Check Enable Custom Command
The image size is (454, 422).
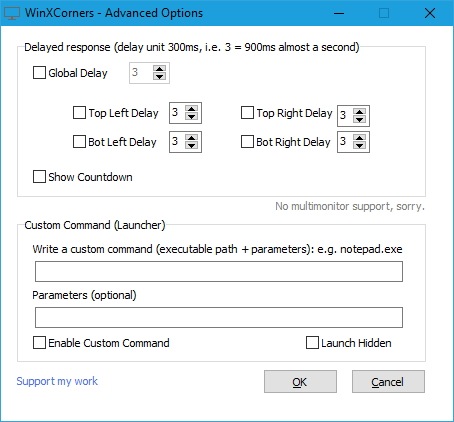pyautogui.click(x=39, y=343)
